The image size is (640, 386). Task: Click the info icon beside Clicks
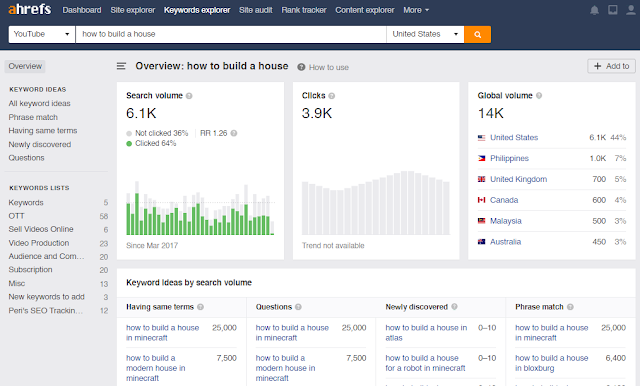[x=331, y=96]
